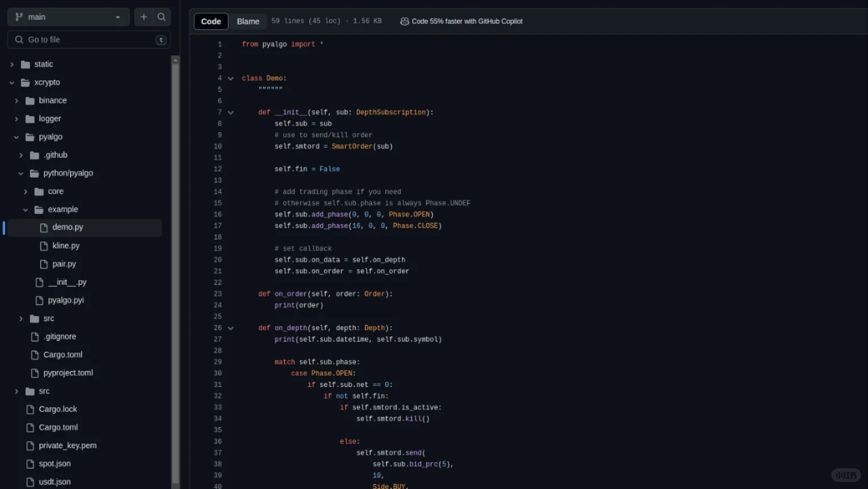Click the DepthSubscription type on line 7

click(391, 112)
